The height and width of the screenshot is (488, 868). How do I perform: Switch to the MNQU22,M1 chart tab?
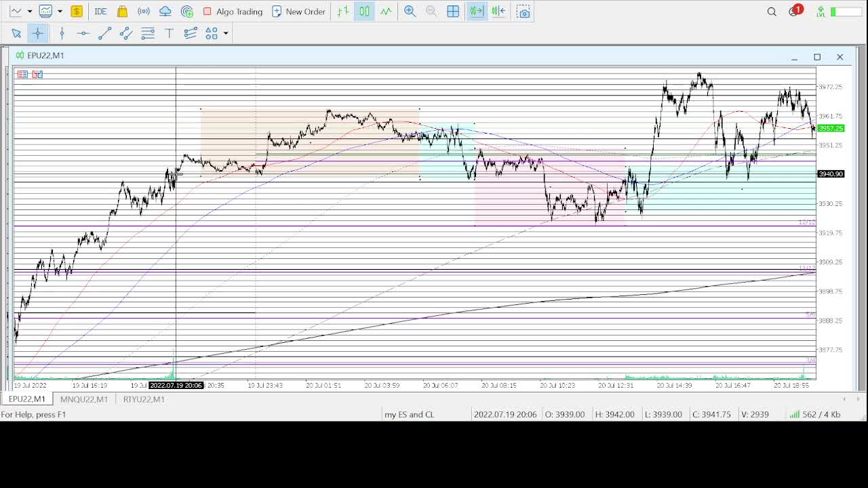84,399
